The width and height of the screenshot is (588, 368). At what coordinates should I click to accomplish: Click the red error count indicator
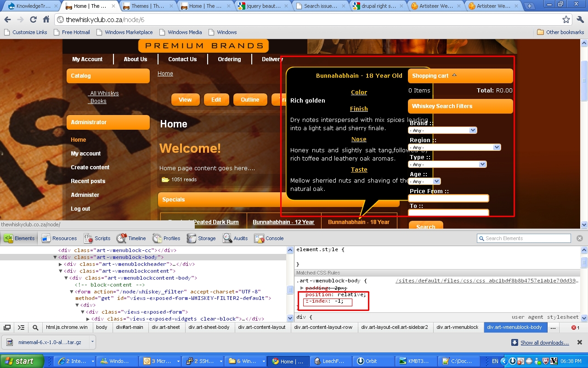[575, 328]
